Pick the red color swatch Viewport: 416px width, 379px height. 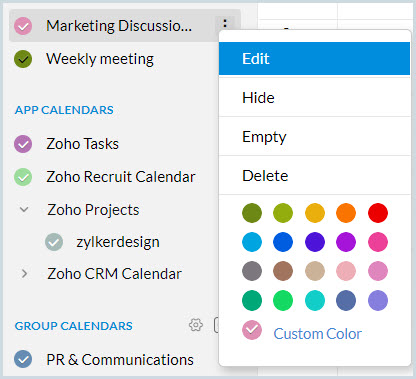point(378,213)
